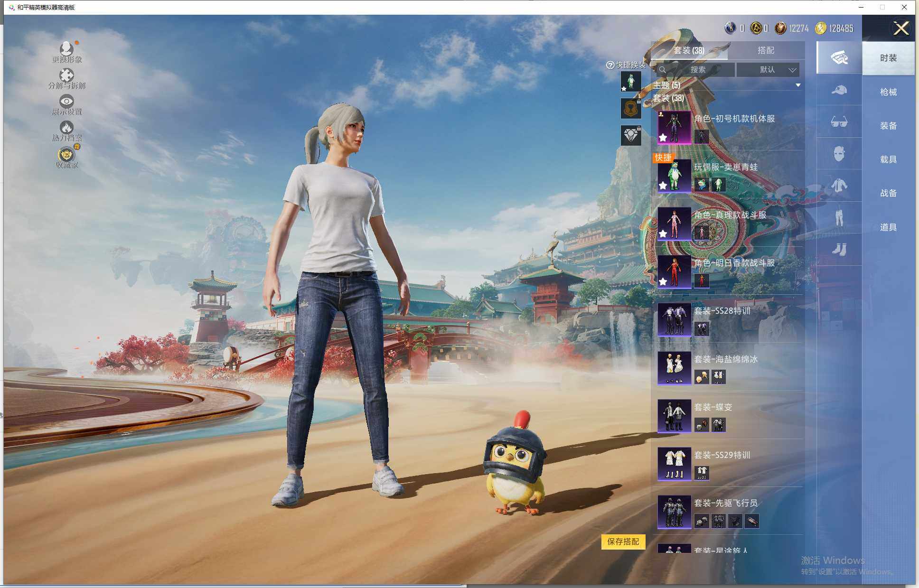The width and height of the screenshot is (919, 588).
Task: Click the 保存搭配 save button
Action: coord(623,541)
